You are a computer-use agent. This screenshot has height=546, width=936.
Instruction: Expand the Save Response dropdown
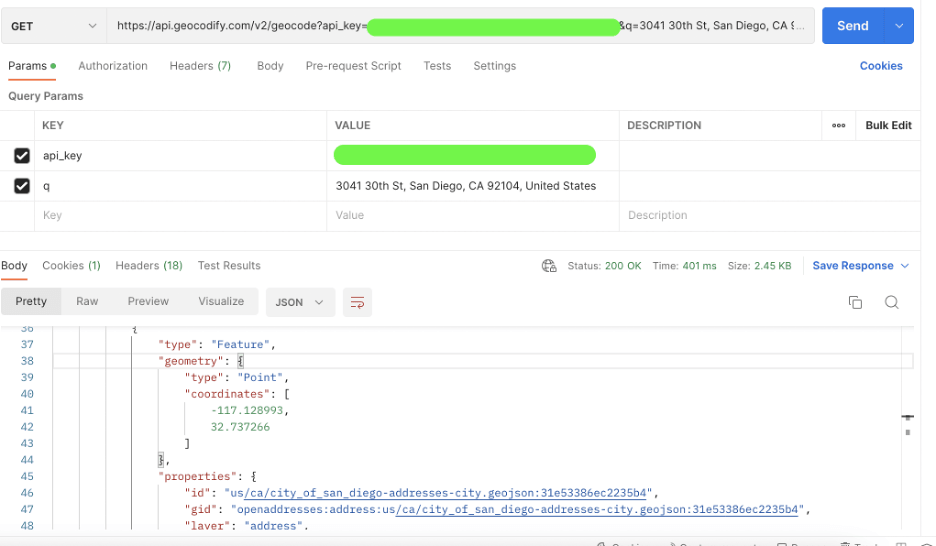[x=905, y=266]
